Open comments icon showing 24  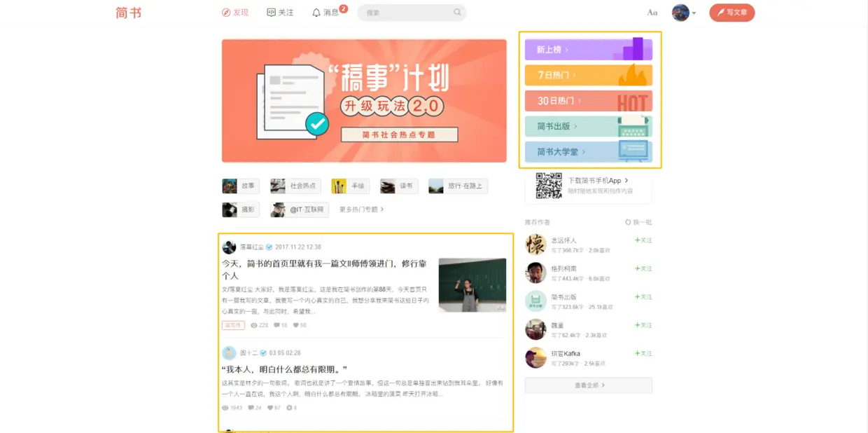coord(251,408)
